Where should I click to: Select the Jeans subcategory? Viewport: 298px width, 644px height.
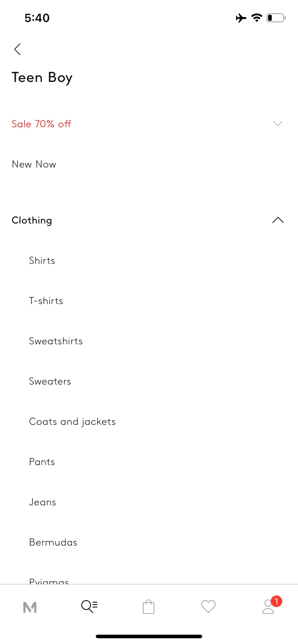click(x=42, y=502)
